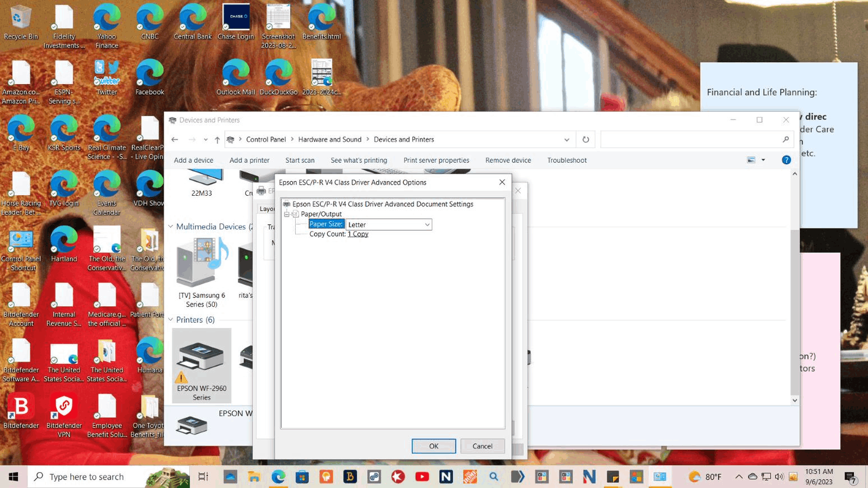Open KSR Sports desktop shortcut
Image resolution: width=868 pixels, height=488 pixels.
(64, 133)
